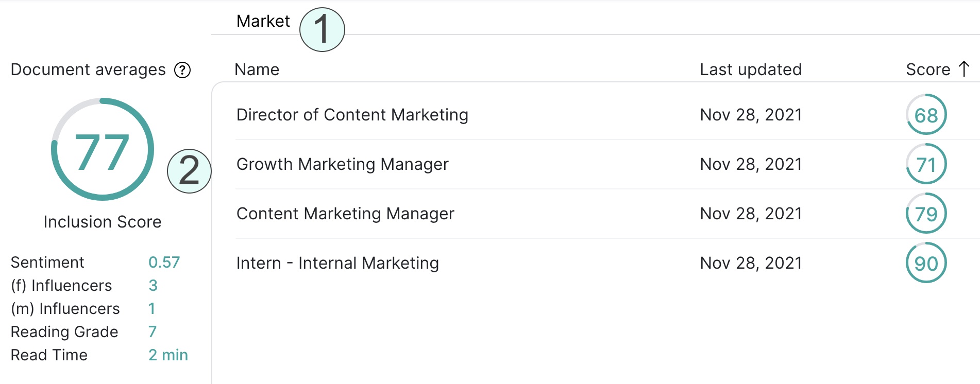The image size is (980, 384).
Task: Switch to the Market tab
Action: tap(263, 21)
